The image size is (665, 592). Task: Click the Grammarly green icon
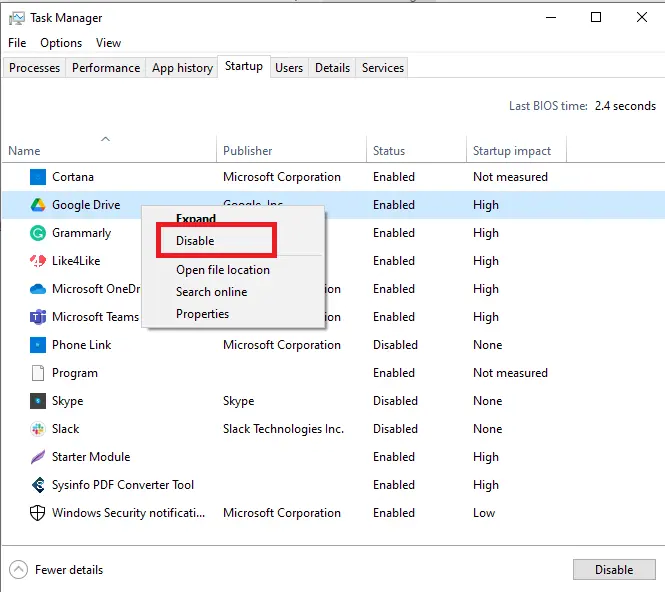coord(38,233)
